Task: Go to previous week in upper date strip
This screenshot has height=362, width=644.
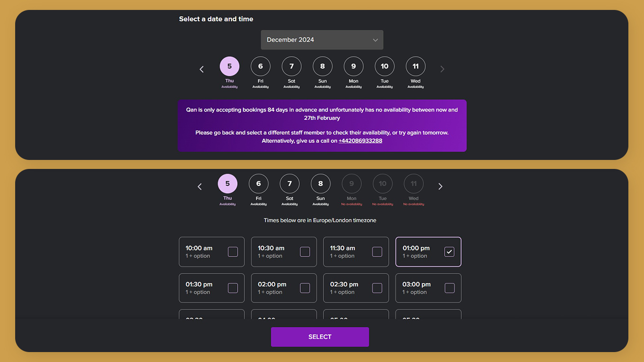Action: tap(201, 69)
